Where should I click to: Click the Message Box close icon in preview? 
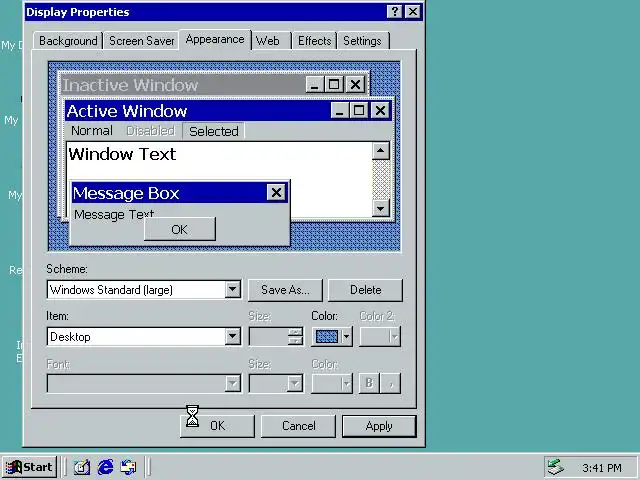coord(276,192)
